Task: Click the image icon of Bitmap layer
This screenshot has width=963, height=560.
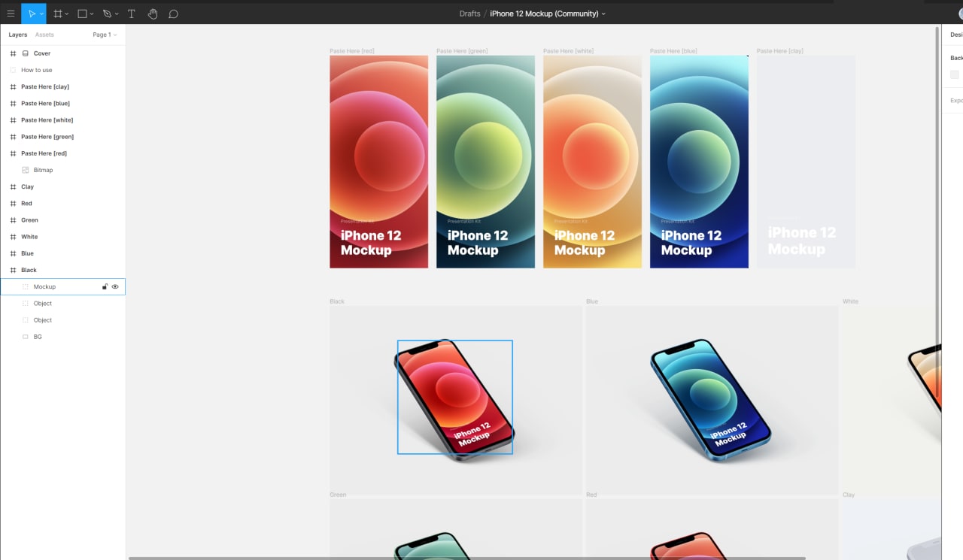Action: tap(26, 170)
